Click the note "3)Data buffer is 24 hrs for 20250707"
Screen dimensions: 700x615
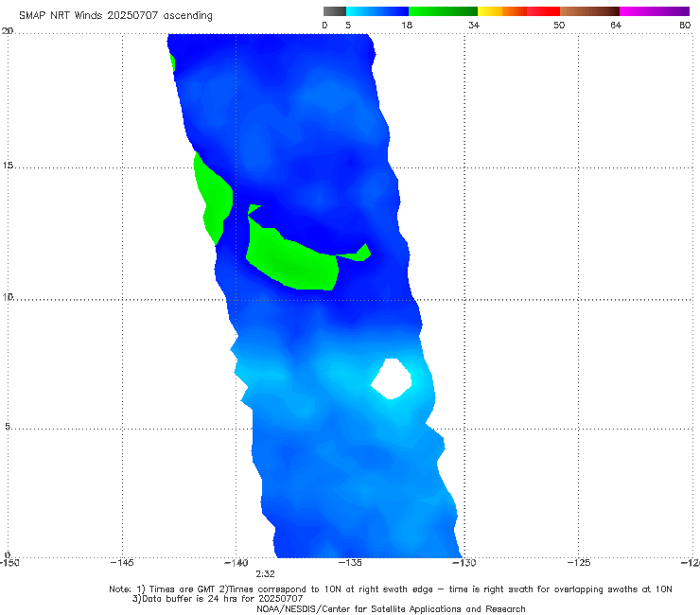coord(218,599)
